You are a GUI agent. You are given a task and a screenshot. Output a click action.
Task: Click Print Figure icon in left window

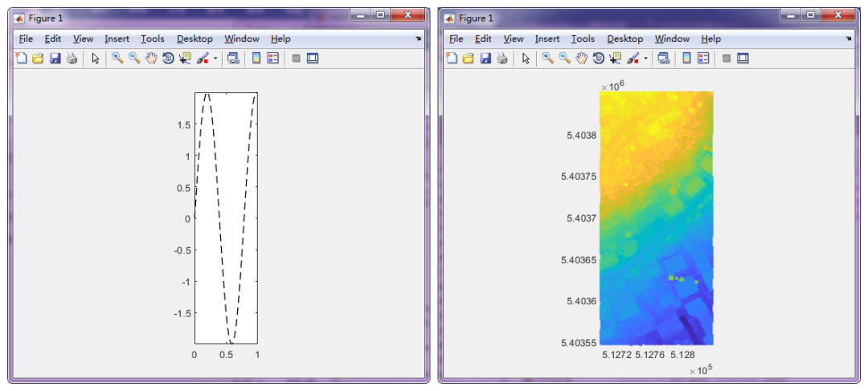[72, 58]
